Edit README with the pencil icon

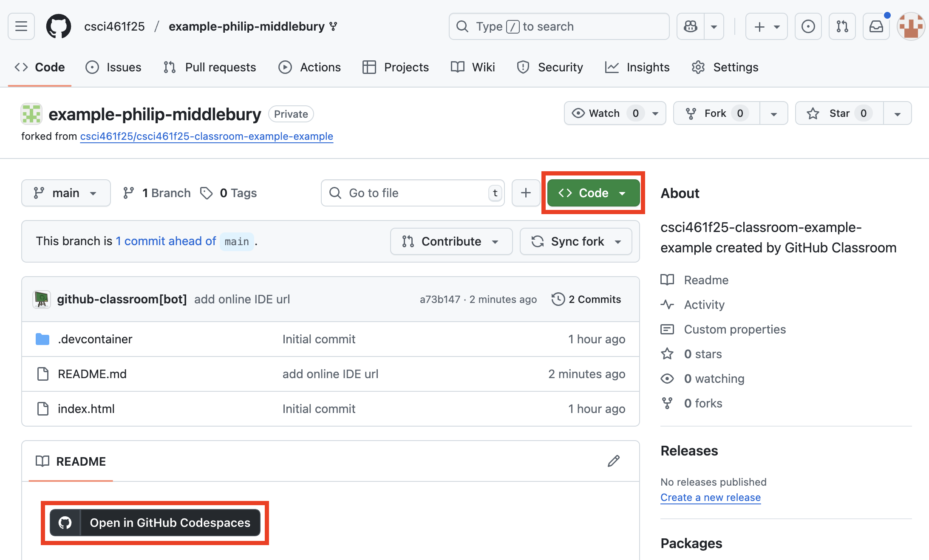[x=613, y=461]
